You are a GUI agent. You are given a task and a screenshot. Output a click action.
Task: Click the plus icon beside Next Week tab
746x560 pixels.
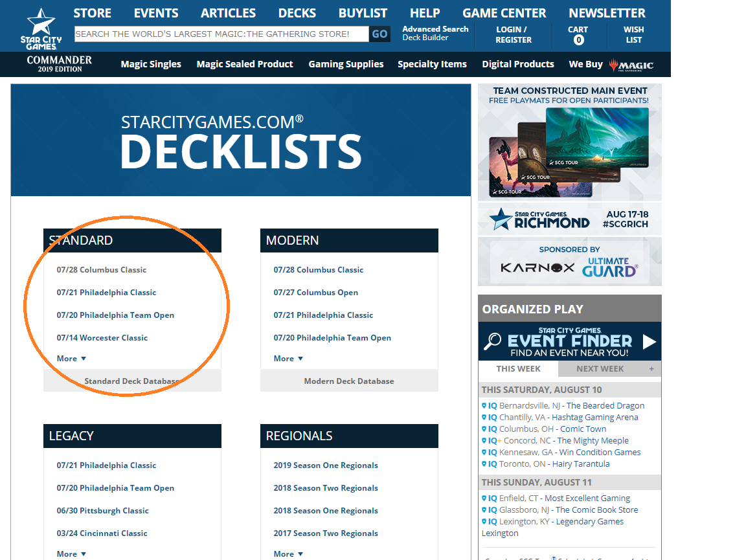pyautogui.click(x=651, y=369)
